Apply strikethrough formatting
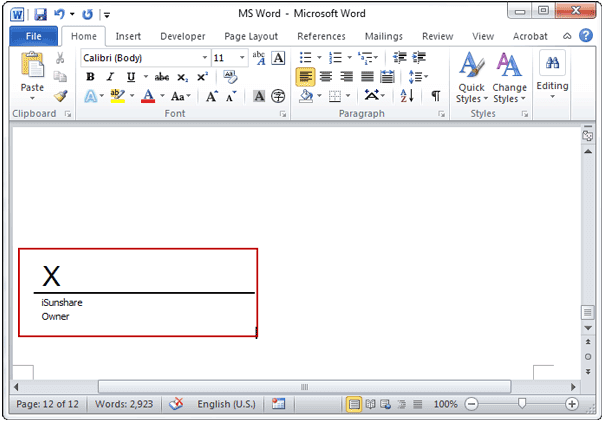Viewport: 609px width, 421px height. coord(161,77)
